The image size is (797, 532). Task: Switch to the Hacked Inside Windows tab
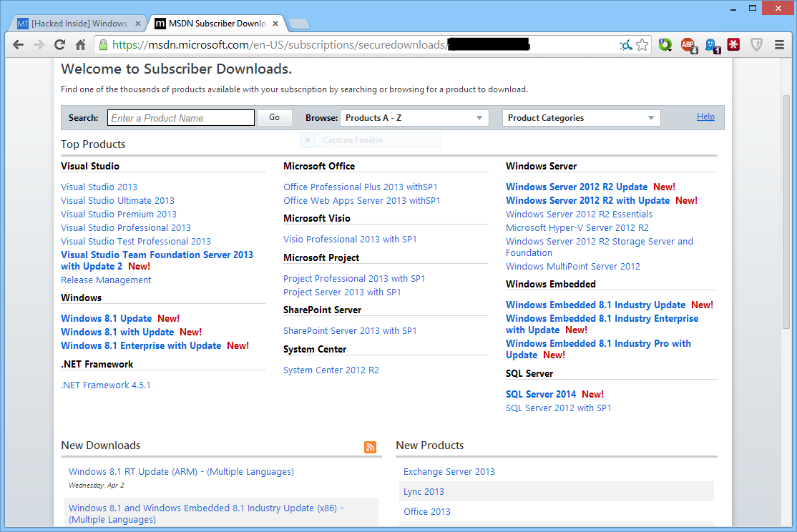79,24
